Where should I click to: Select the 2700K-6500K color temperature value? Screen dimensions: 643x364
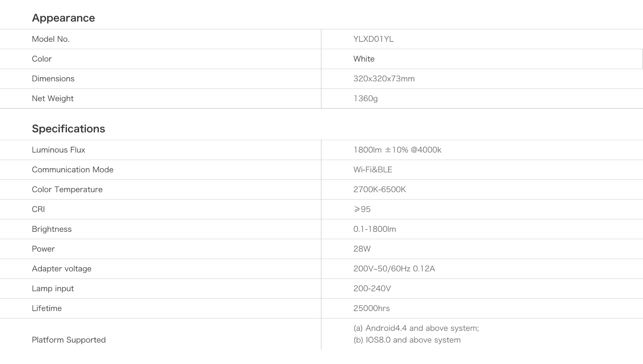[x=379, y=189]
